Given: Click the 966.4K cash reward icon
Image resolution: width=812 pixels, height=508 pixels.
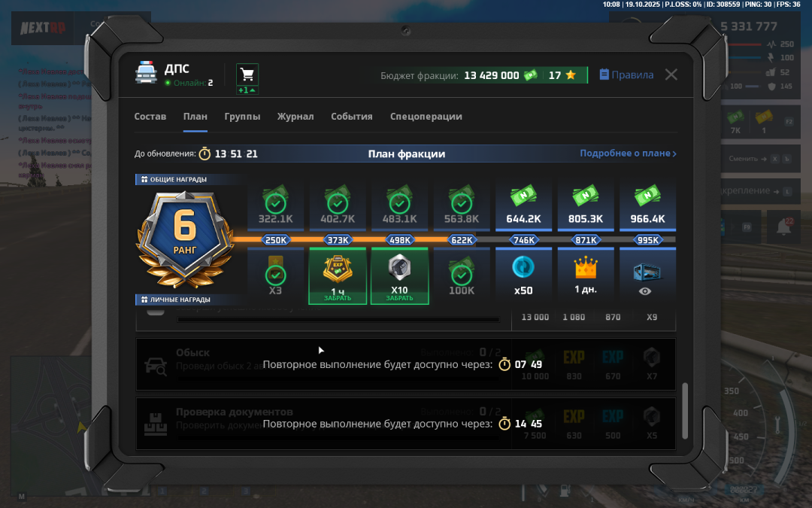Looking at the screenshot, I should 647,199.
